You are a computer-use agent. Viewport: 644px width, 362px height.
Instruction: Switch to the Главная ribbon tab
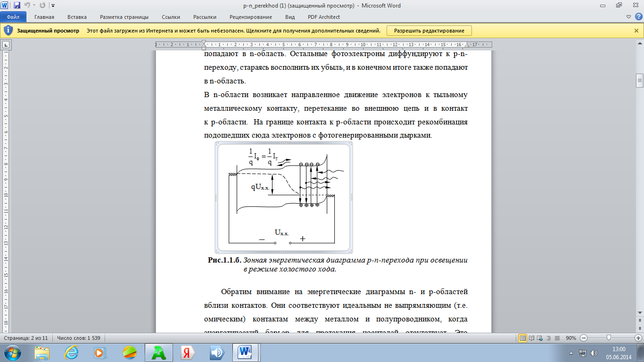tap(44, 17)
